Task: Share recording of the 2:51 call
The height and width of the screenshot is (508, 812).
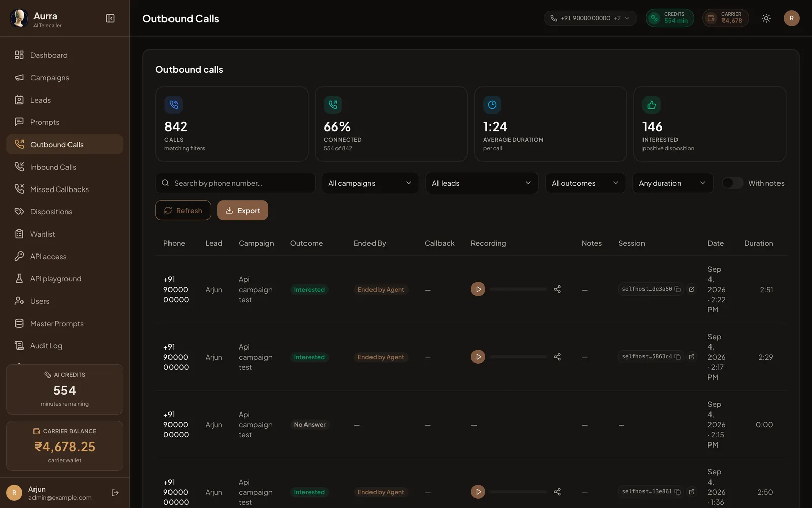Action: click(x=557, y=289)
